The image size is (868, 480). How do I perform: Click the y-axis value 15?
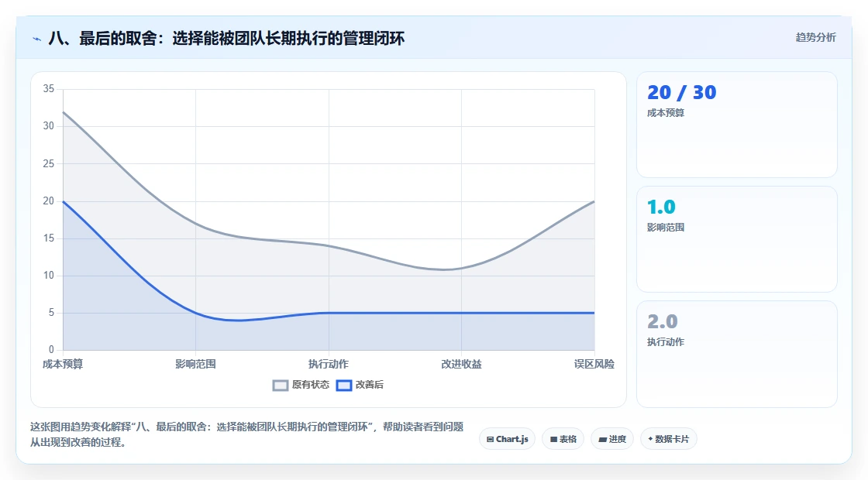49,238
